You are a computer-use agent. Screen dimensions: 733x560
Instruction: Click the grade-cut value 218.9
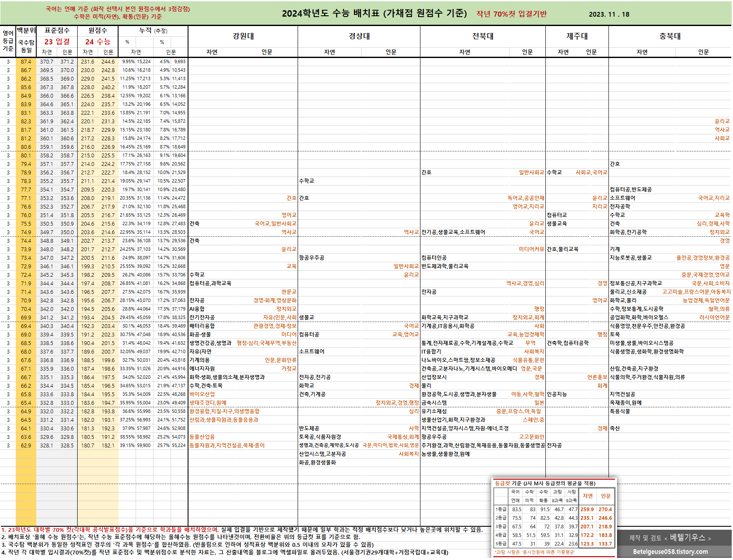pyautogui.click(x=605, y=526)
